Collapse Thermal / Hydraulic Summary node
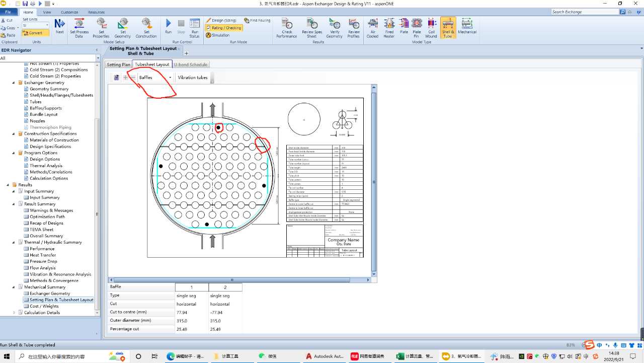Viewport: 644px width, 363px height. tap(14, 242)
